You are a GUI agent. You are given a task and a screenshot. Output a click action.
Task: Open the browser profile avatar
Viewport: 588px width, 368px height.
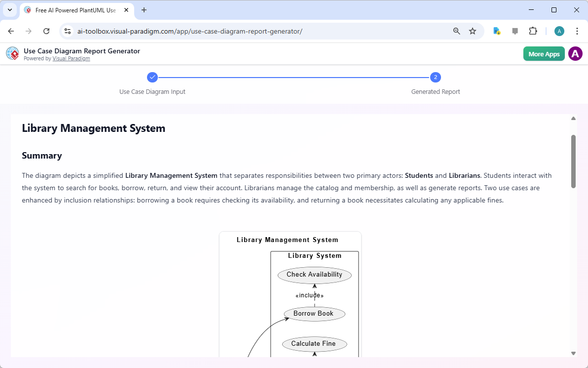(559, 31)
